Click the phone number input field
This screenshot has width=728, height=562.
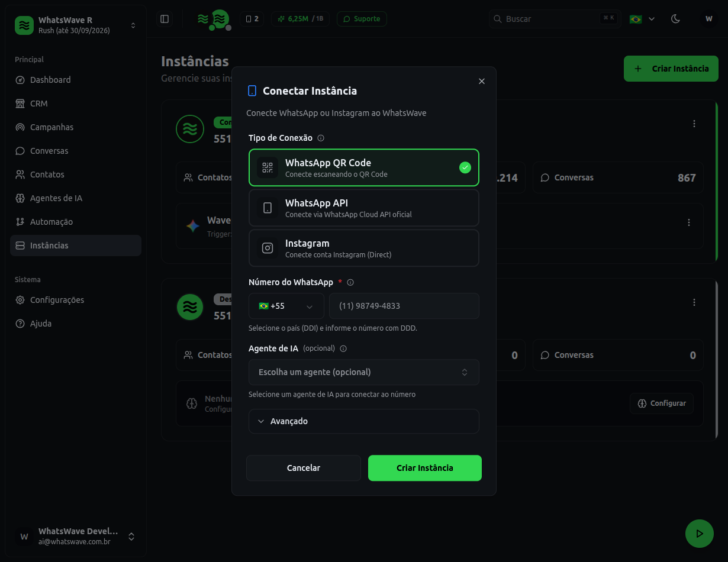(404, 306)
